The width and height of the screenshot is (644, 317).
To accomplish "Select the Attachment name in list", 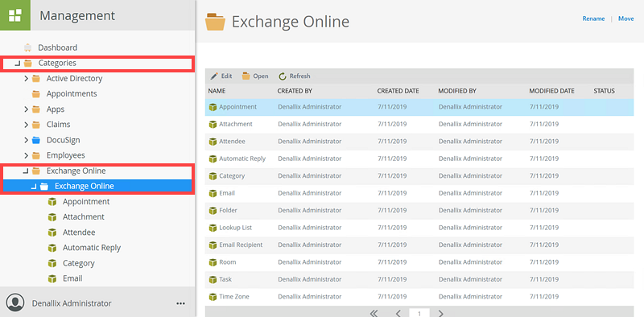I will (x=236, y=124).
